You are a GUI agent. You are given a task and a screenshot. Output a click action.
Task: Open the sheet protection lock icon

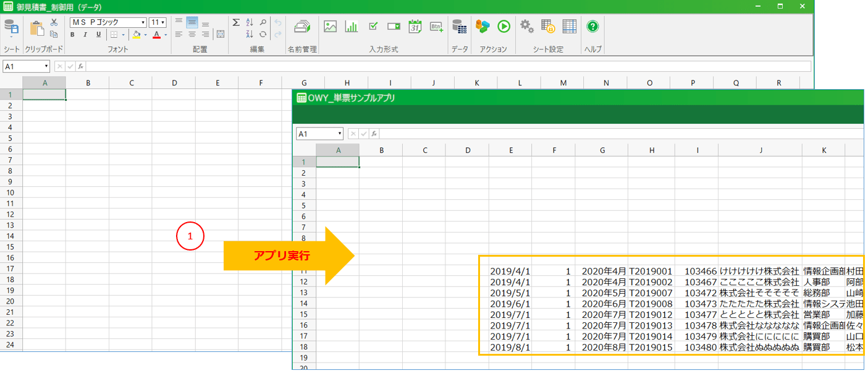click(547, 27)
